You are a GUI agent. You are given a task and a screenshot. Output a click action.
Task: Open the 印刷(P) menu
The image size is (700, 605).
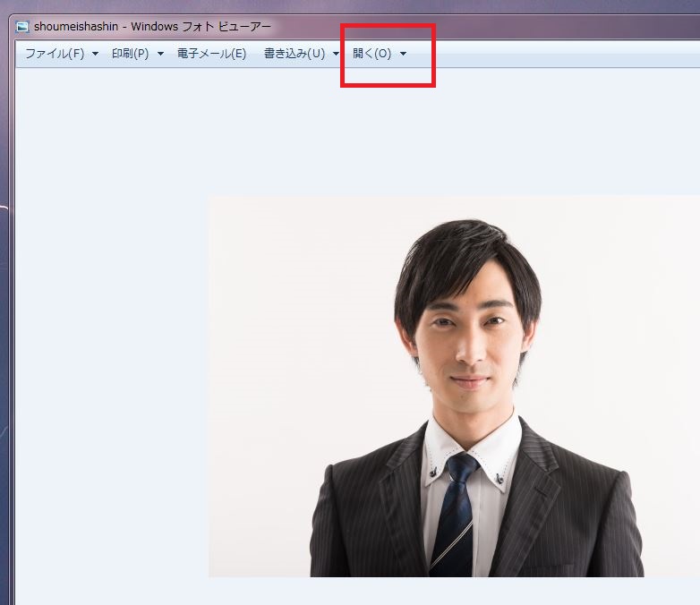point(130,54)
